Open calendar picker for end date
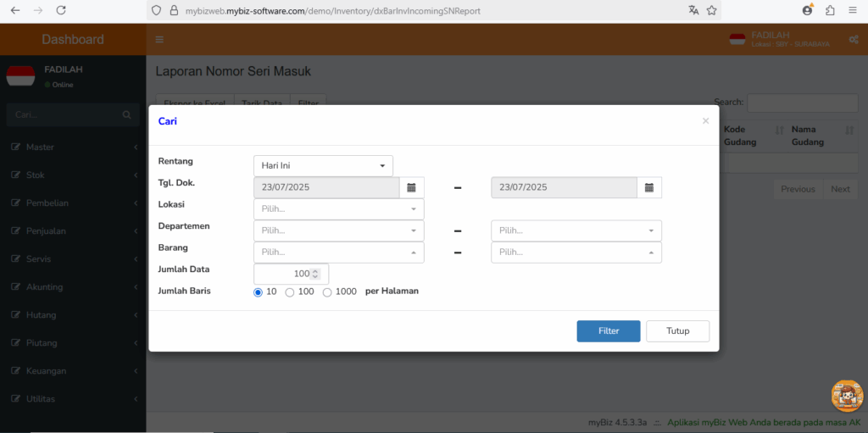Viewport: 868px width, 433px height. [649, 188]
